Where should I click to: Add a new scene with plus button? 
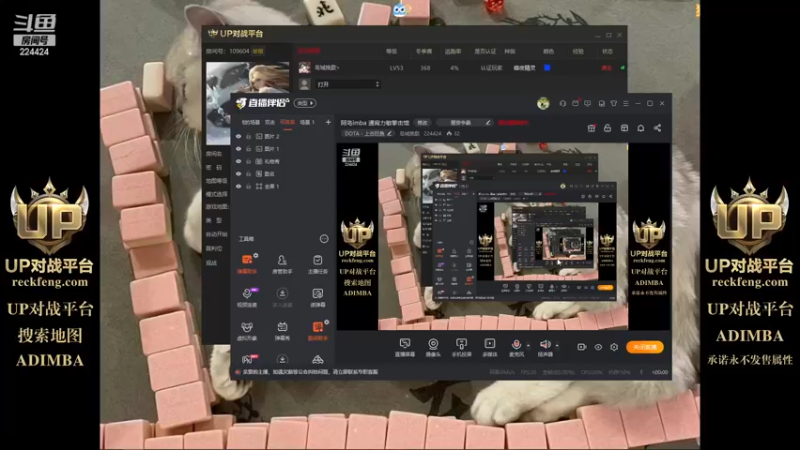(328, 122)
